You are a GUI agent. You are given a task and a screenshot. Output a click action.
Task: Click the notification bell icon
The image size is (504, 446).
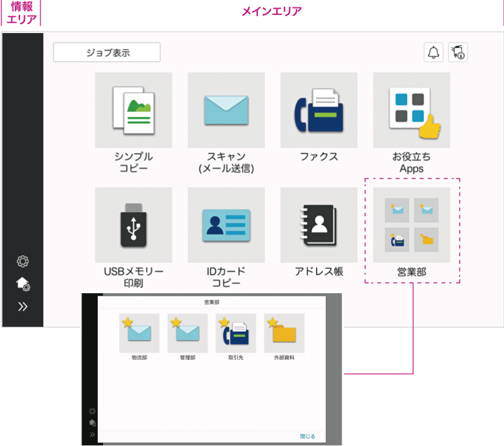(433, 53)
